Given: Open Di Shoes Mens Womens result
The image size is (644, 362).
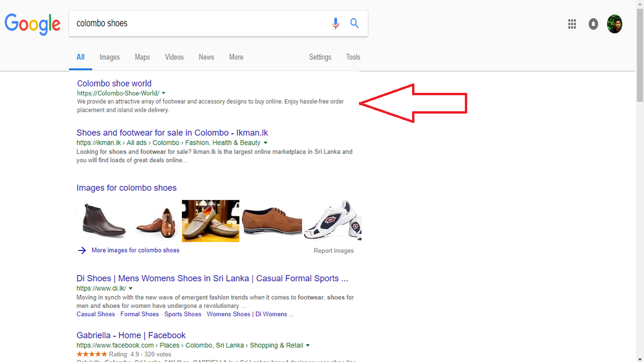Looking at the screenshot, I should 212,279.
